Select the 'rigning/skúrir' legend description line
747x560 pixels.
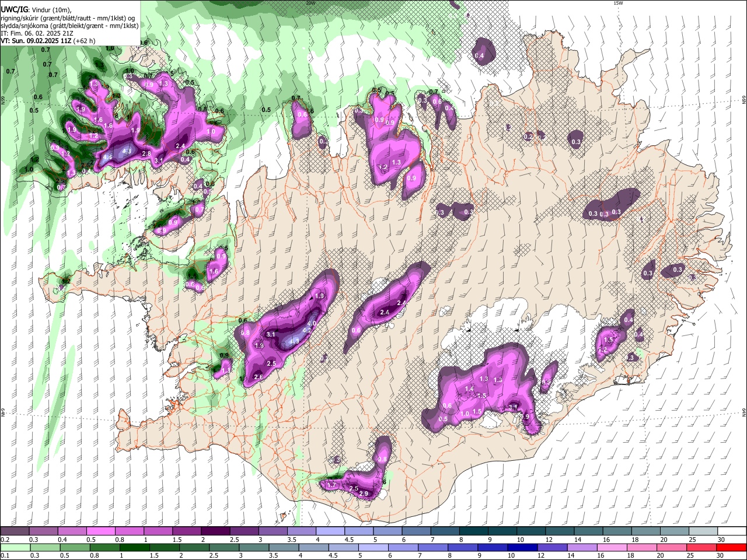[x=68, y=17]
